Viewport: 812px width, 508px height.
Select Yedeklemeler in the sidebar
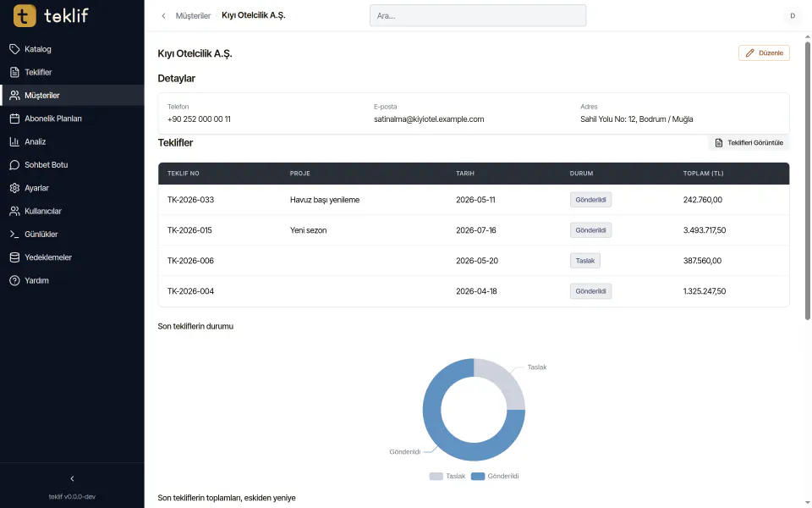click(x=72, y=257)
